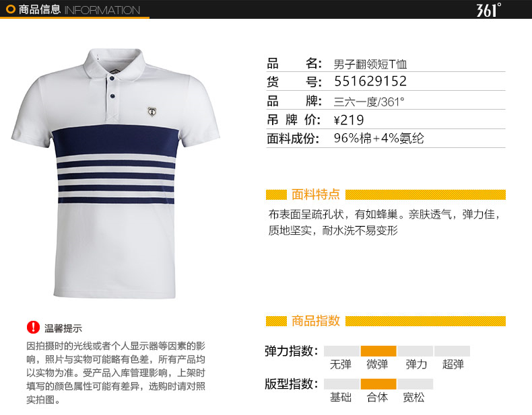
Task: Click the 面料特点 section heading
Action: (316, 194)
